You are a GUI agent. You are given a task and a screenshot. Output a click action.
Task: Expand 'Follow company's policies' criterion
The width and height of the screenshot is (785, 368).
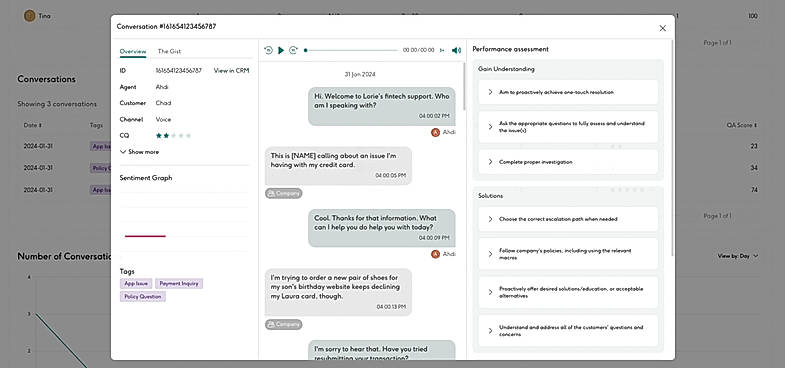click(x=568, y=254)
